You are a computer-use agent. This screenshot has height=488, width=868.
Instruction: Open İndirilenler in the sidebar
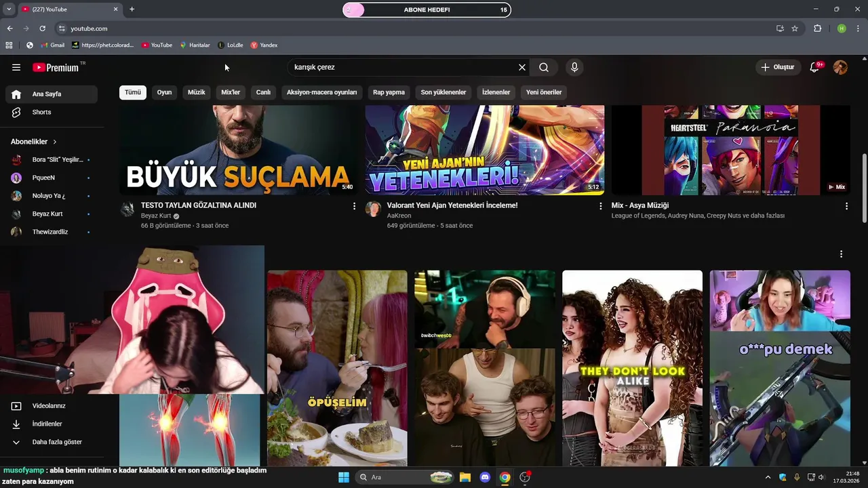pyautogui.click(x=52, y=424)
